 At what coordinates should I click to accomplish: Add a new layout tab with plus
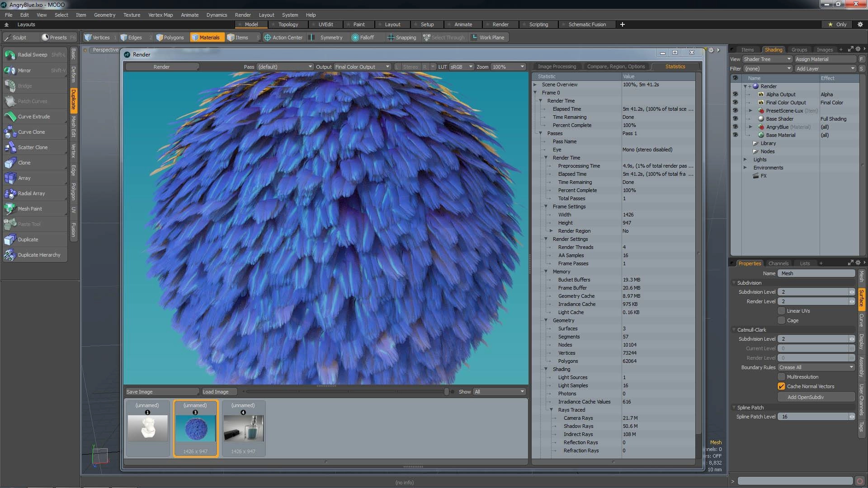(x=623, y=24)
